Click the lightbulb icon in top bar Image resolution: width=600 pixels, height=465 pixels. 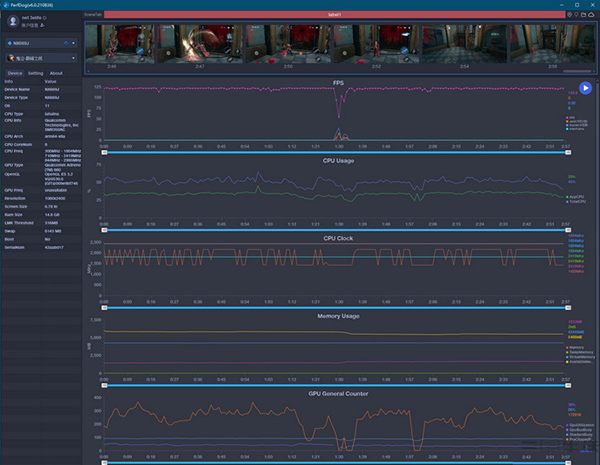(577, 15)
